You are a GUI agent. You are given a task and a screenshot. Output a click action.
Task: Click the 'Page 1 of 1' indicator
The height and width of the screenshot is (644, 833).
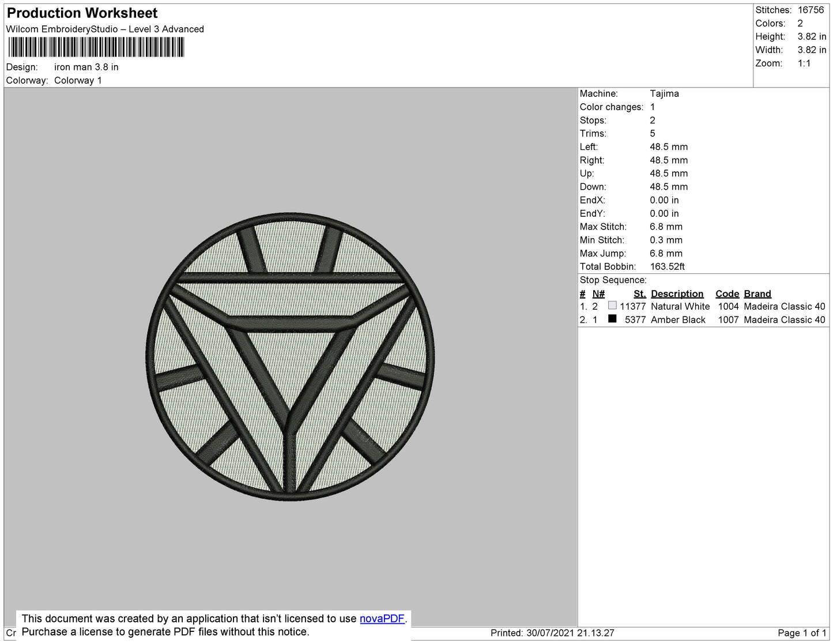(x=802, y=633)
